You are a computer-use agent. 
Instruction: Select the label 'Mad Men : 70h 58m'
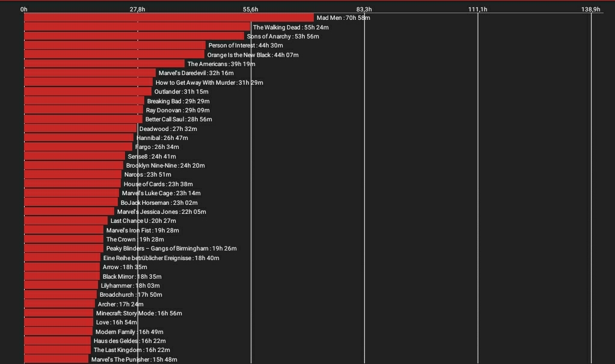click(343, 17)
